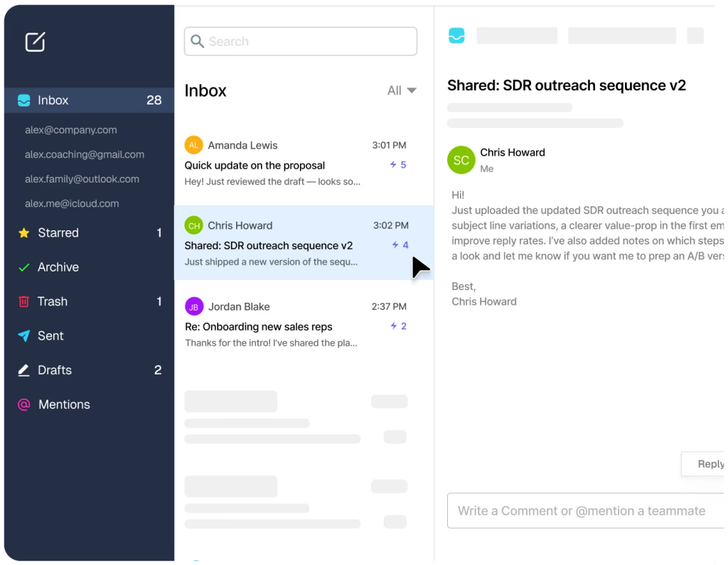Click the Reply button
728x565 pixels.
coord(703,464)
